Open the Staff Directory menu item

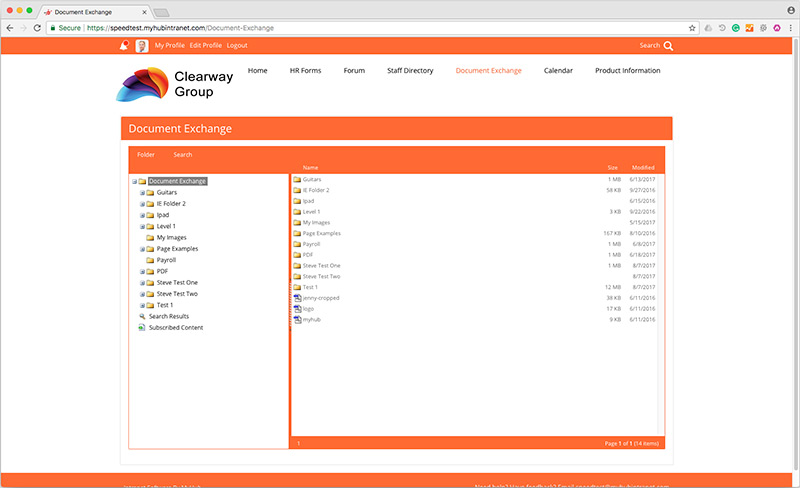(410, 71)
